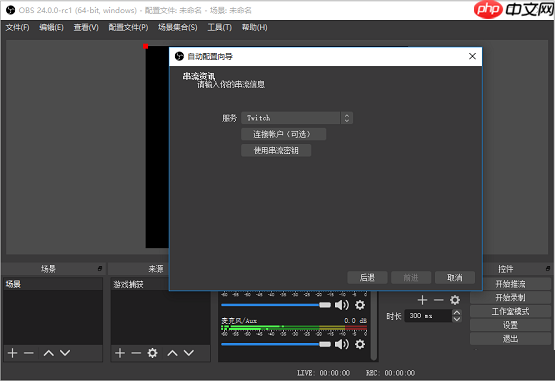Click 开始推流 in controls panel

pos(510,284)
